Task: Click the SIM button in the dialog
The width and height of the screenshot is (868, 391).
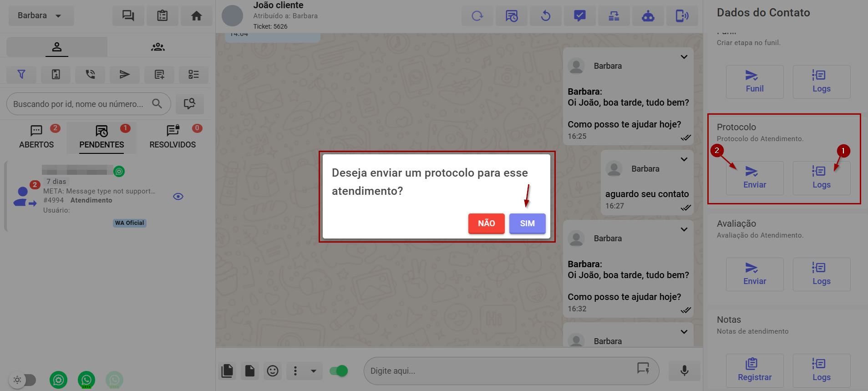Action: point(527,223)
